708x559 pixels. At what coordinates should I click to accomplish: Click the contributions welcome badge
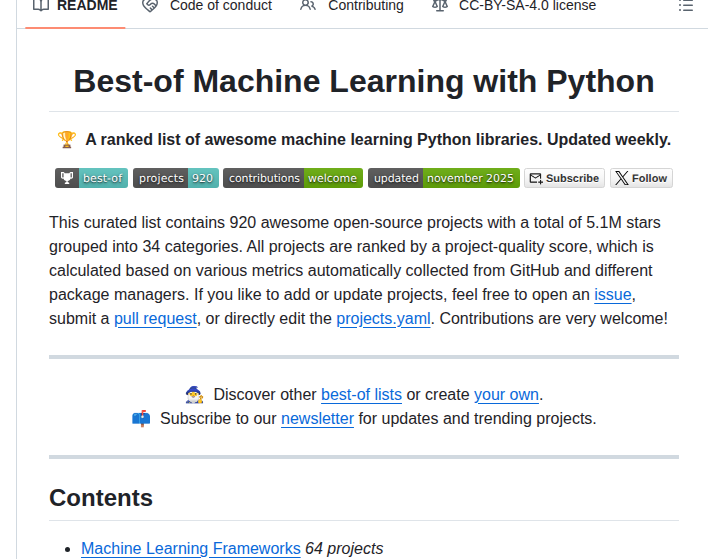[x=293, y=178]
